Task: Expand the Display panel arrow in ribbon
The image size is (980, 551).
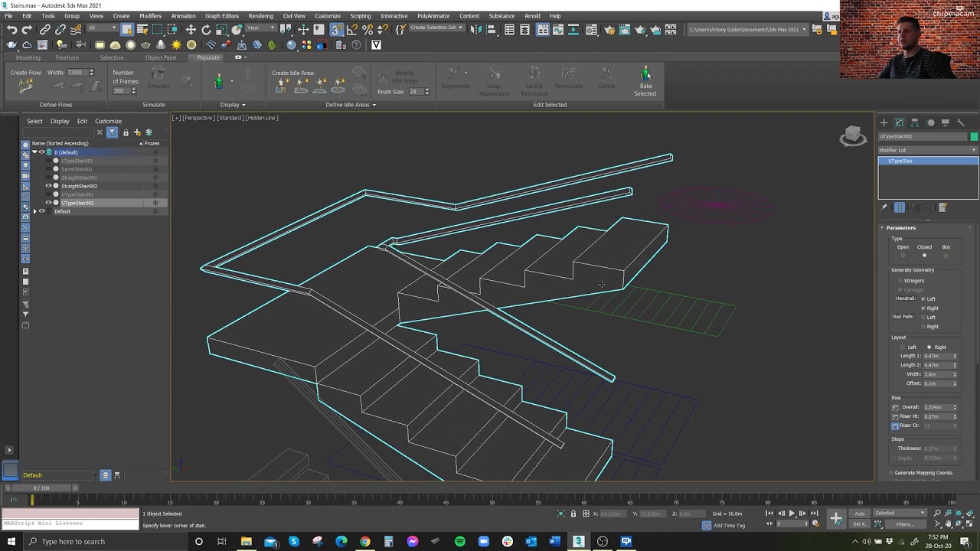Action: point(243,105)
